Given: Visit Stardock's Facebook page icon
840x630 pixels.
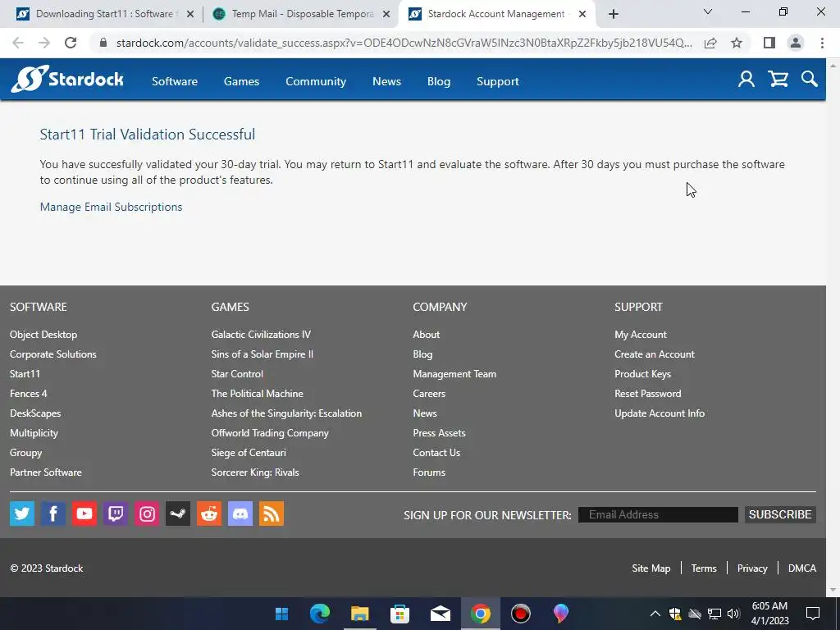Looking at the screenshot, I should [x=53, y=514].
